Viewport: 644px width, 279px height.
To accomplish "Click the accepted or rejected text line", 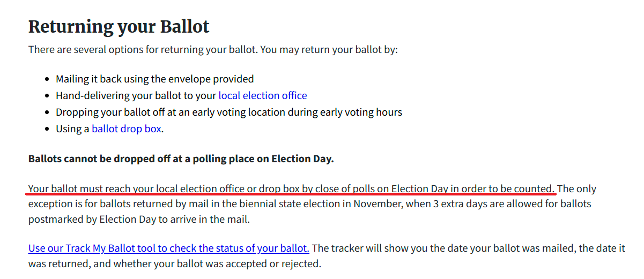I will [x=174, y=264].
